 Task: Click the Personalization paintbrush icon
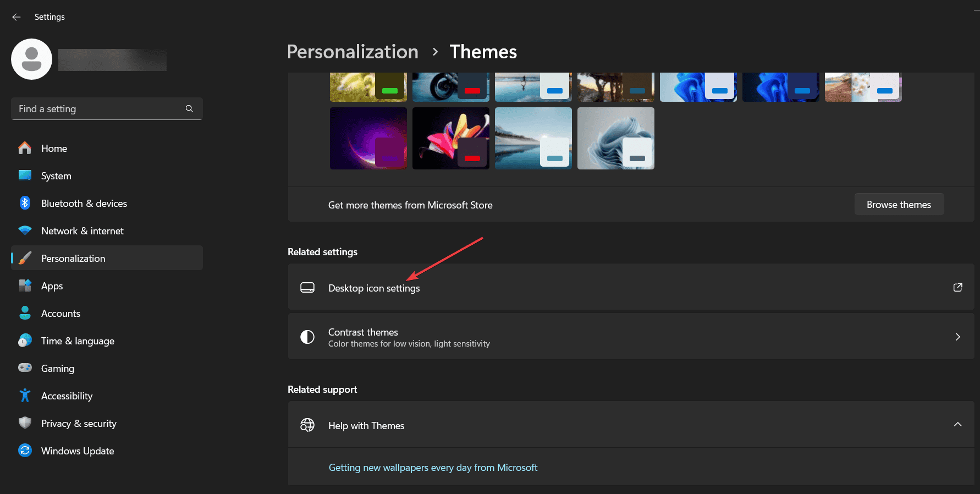[x=25, y=258]
